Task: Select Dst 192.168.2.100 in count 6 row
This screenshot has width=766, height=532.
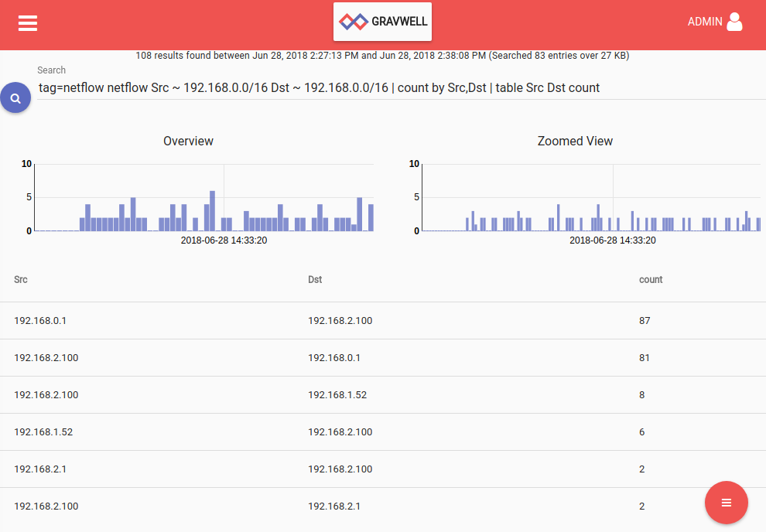Action: point(340,432)
